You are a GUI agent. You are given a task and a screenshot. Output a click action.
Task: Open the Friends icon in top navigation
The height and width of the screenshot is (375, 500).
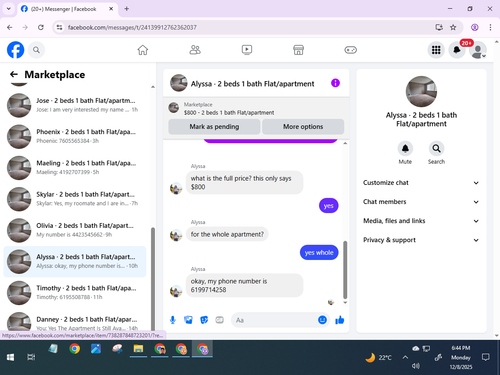point(195,50)
